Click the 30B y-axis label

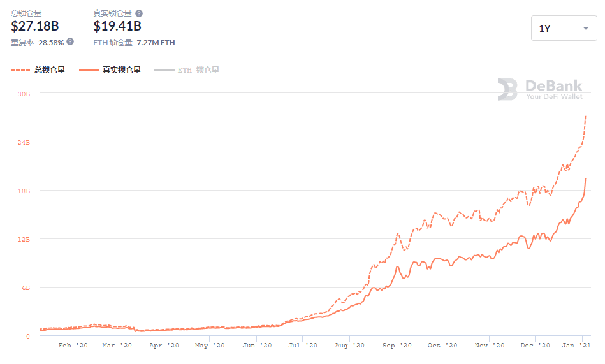coord(24,94)
